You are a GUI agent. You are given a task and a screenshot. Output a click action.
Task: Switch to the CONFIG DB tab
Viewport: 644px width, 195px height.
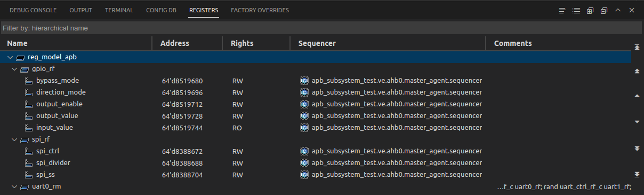tap(162, 10)
